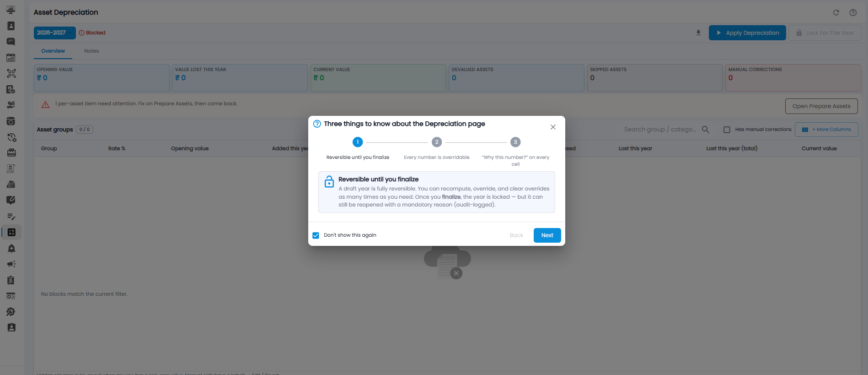Click the warning triangle alert icon
868x375 pixels.
pyautogui.click(x=45, y=105)
